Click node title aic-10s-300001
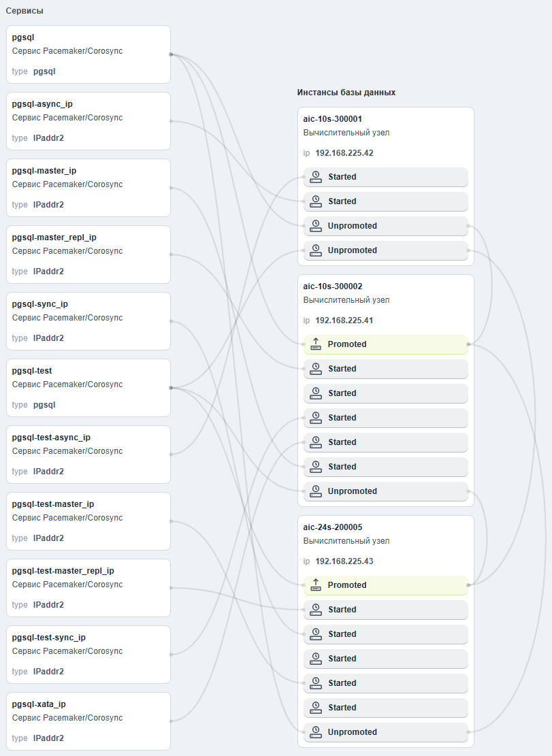The height and width of the screenshot is (756, 552). [333, 119]
